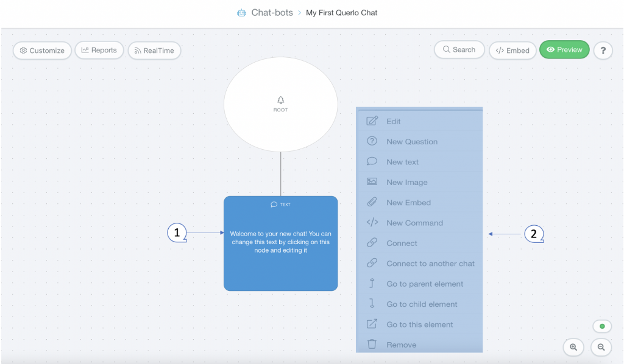Click the green status dot indicator
Screen dimensions: 624x364
602,326
